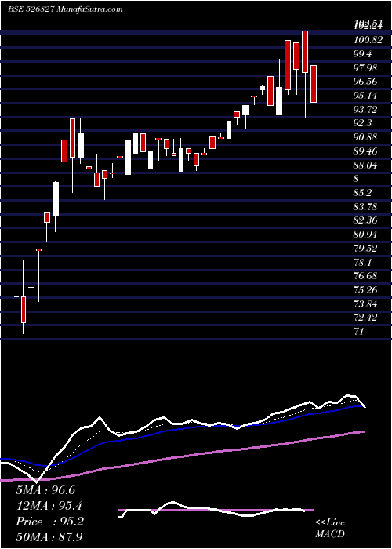
Task: Select the 97.98 price axis label
Action: 367,68
